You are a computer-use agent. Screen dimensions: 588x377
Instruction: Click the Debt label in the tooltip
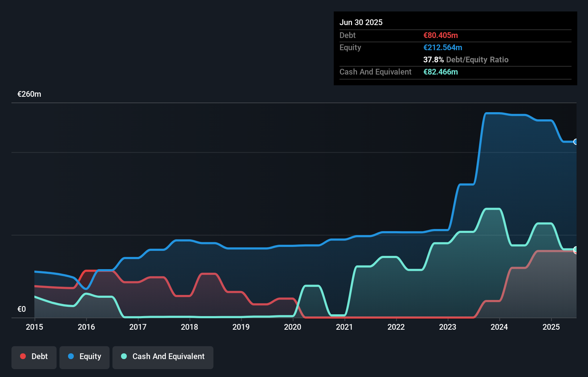[x=347, y=35]
